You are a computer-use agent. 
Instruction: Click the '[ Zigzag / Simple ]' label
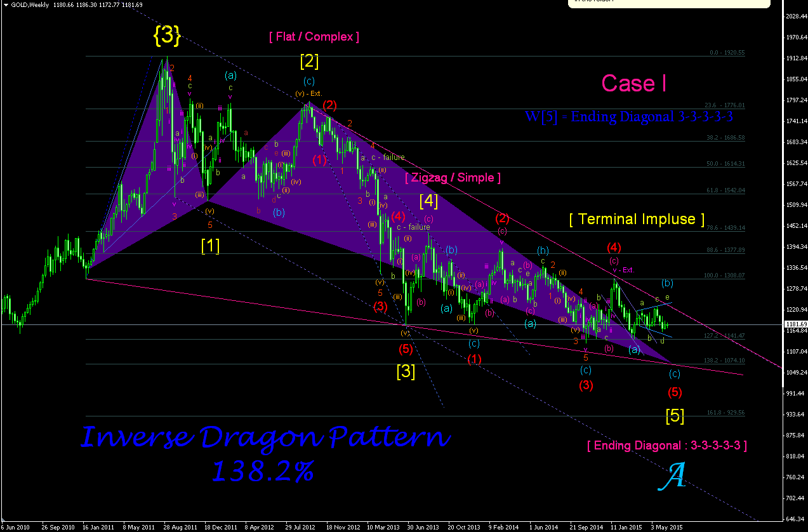click(x=453, y=178)
